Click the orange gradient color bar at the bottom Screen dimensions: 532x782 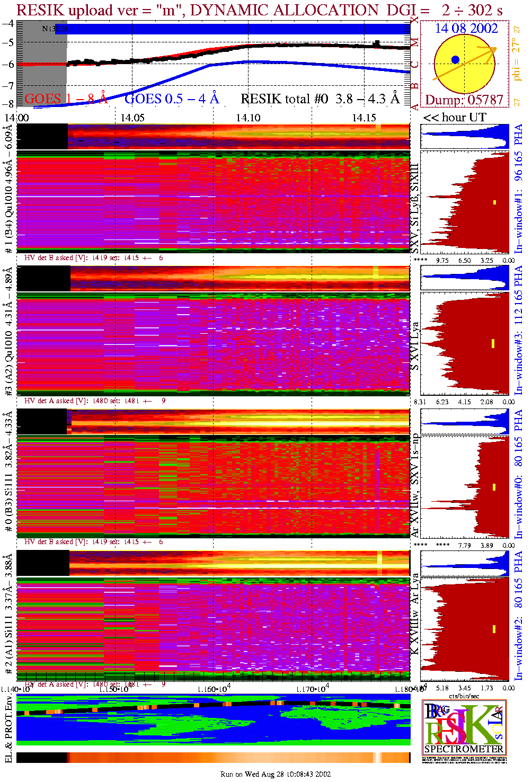pyautogui.click(x=213, y=758)
